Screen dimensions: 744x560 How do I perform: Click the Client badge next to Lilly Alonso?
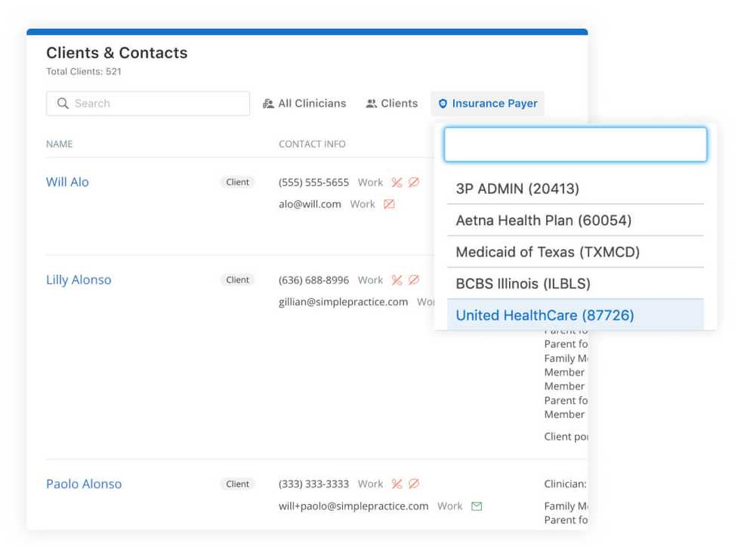(237, 280)
